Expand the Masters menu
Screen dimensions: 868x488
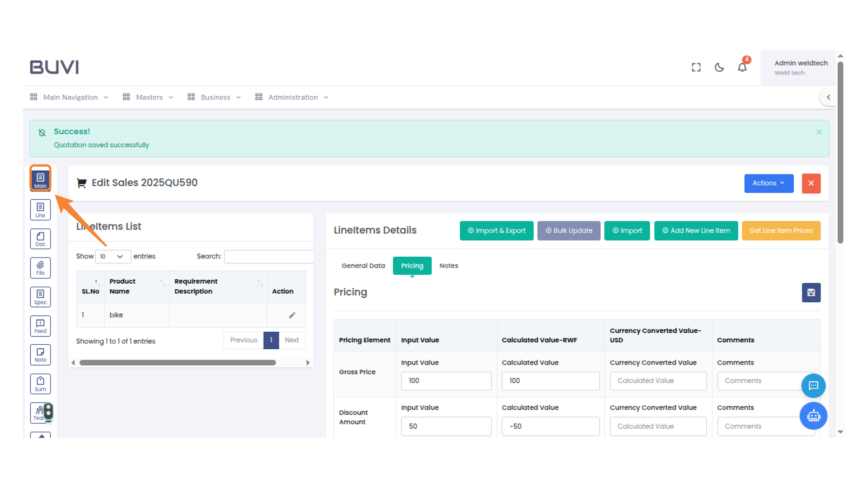click(148, 97)
